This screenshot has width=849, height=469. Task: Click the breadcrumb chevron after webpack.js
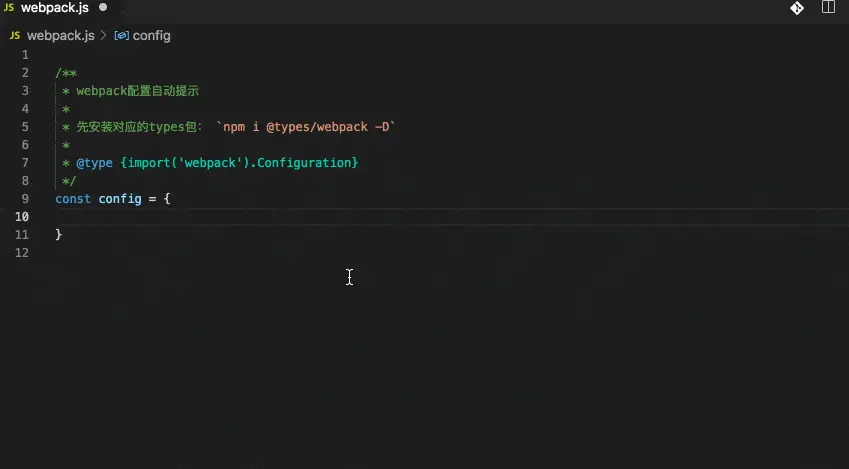pyautogui.click(x=103, y=36)
